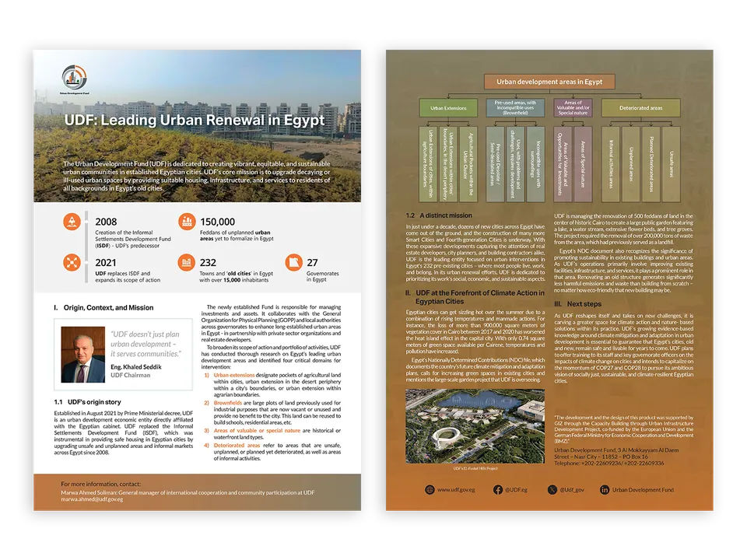This screenshot has height=560, width=747.
Task: Click the orange 'Deteriorated areas' list term
Action: pos(237,446)
